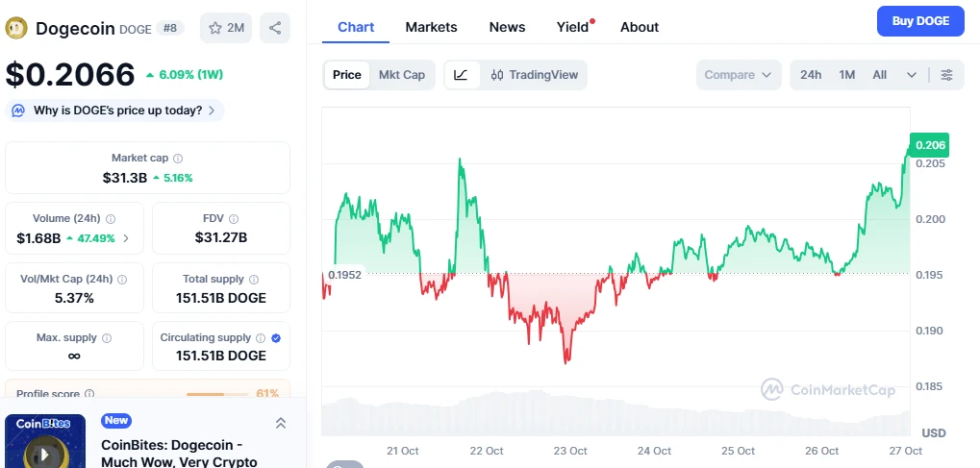The image size is (980, 468).
Task: Click Market cap info icon
Action: (178, 159)
